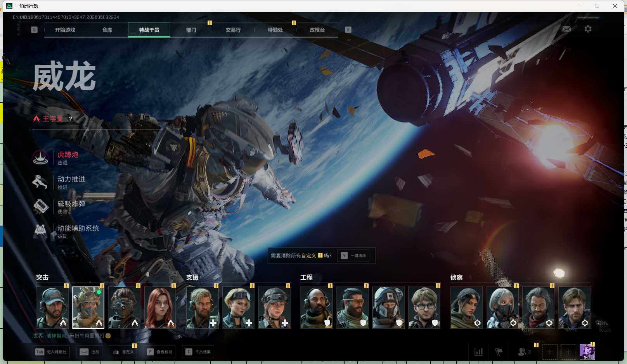Select the masked white-helmet 工程 operator
627x364 pixels.
pos(388,307)
